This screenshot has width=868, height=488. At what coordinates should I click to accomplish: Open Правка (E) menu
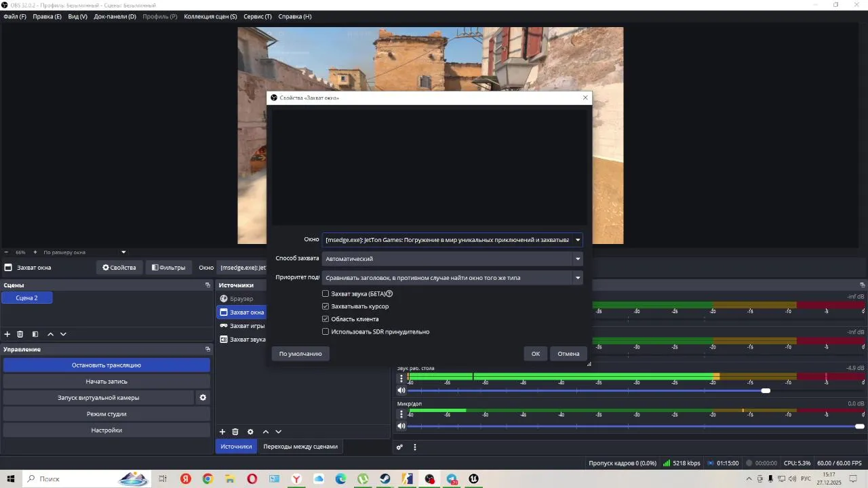pos(47,16)
